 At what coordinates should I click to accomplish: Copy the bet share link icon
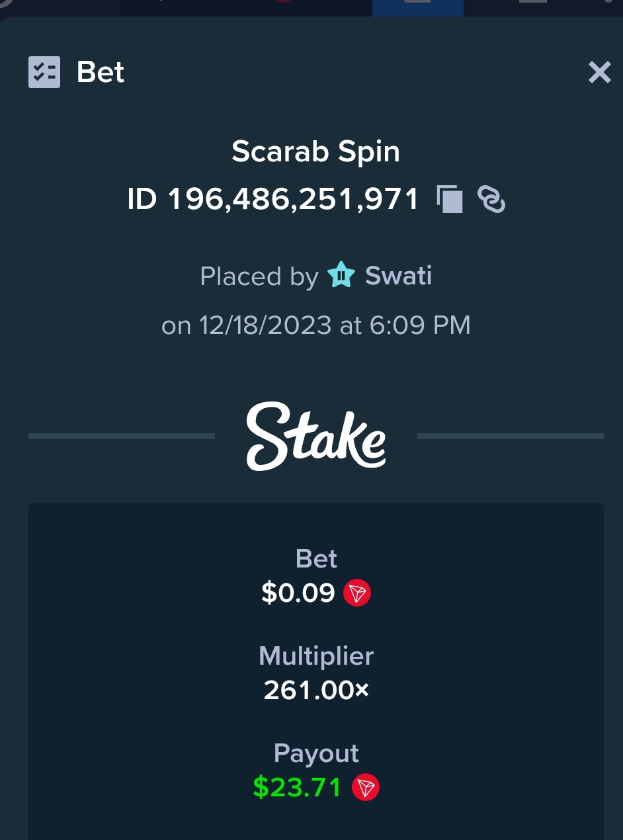(x=491, y=200)
